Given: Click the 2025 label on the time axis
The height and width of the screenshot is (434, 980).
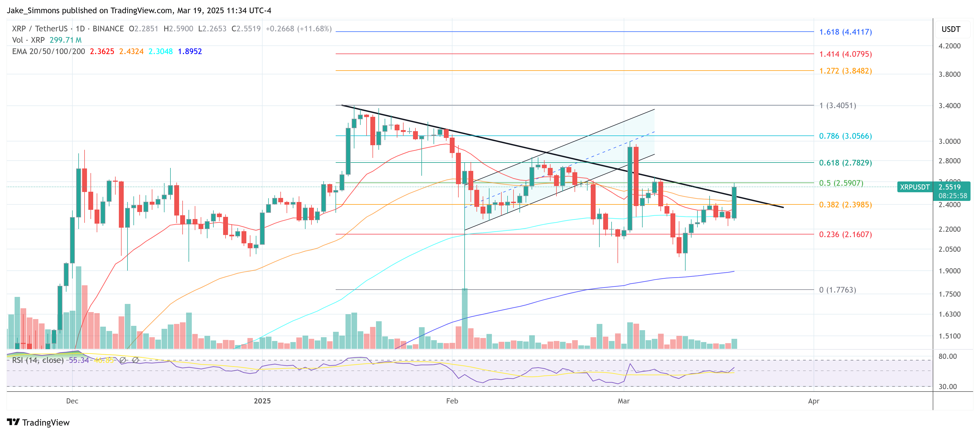Looking at the screenshot, I should (x=262, y=401).
